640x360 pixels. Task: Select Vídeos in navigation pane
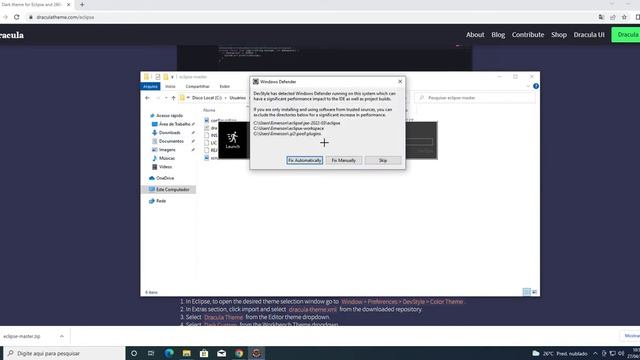[x=165, y=167]
